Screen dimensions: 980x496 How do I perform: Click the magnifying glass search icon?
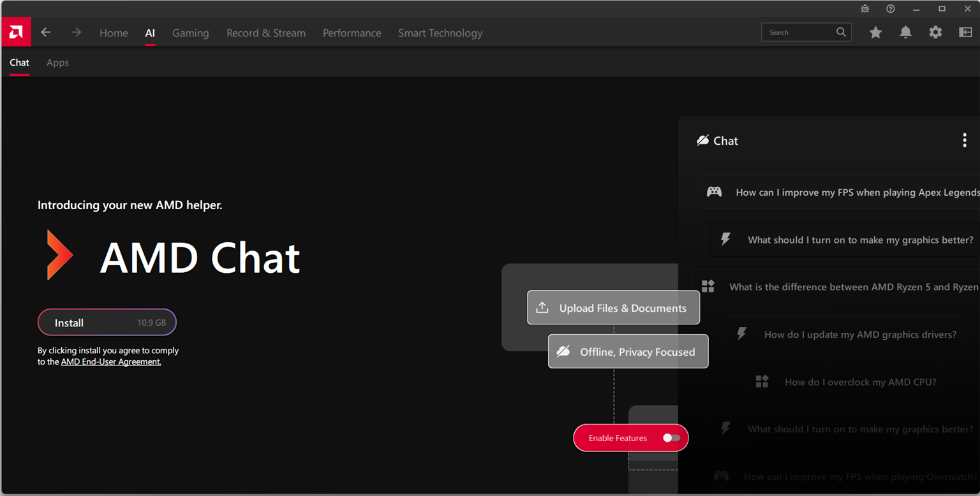[842, 33]
